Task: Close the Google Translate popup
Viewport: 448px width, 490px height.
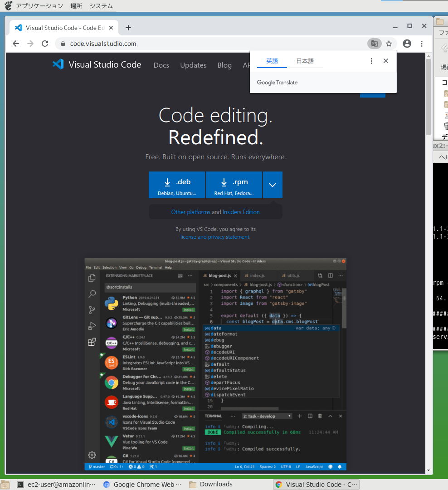Action: [386, 61]
